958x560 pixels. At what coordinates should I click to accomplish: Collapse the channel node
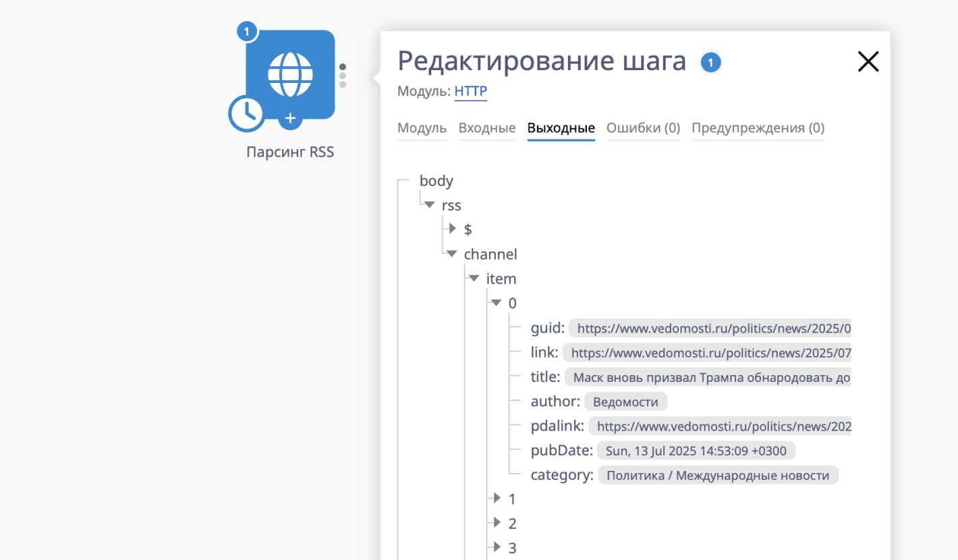451,254
